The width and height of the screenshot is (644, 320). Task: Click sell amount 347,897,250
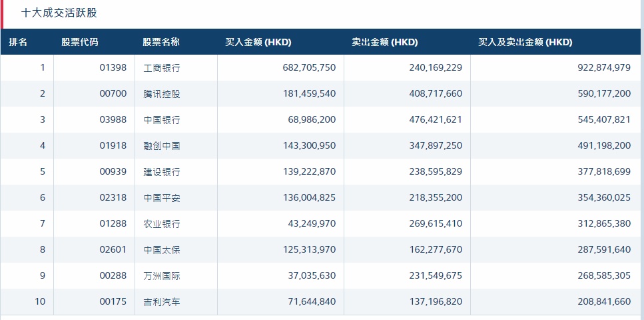click(436, 145)
